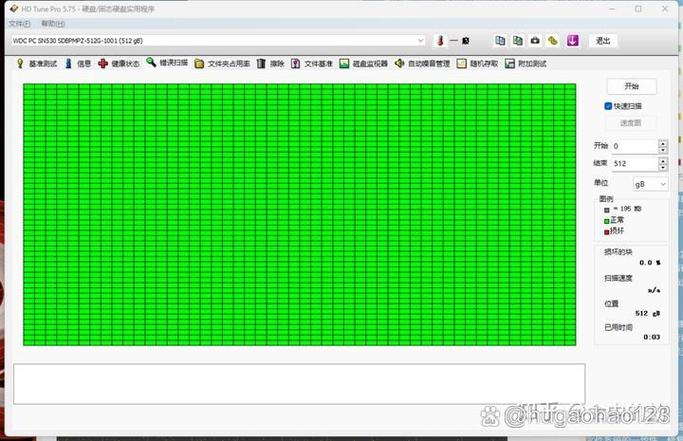
Task: Increase the end value 512 stepper
Action: point(663,160)
